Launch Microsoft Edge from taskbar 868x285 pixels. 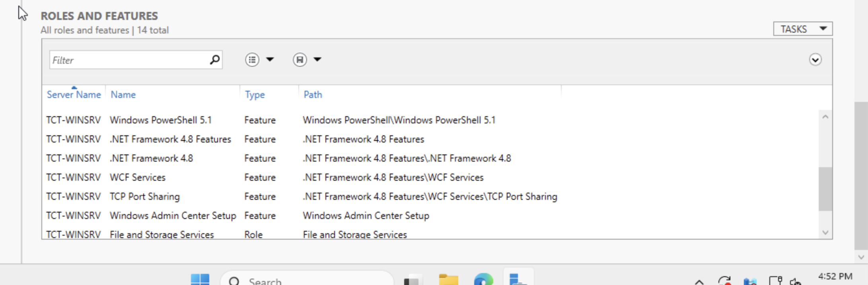[x=483, y=280]
